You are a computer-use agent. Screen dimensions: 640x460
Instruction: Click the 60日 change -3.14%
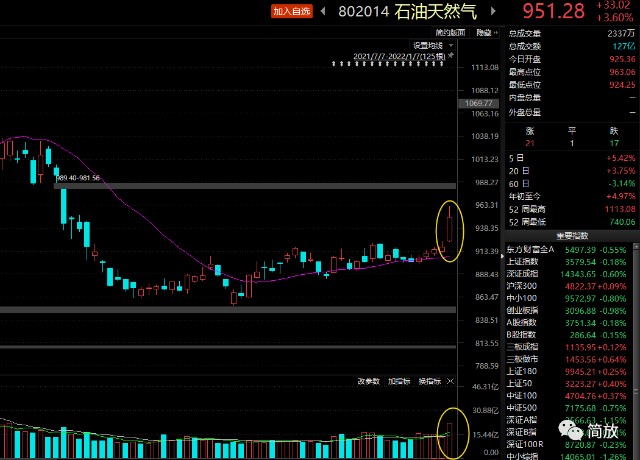[621, 184]
